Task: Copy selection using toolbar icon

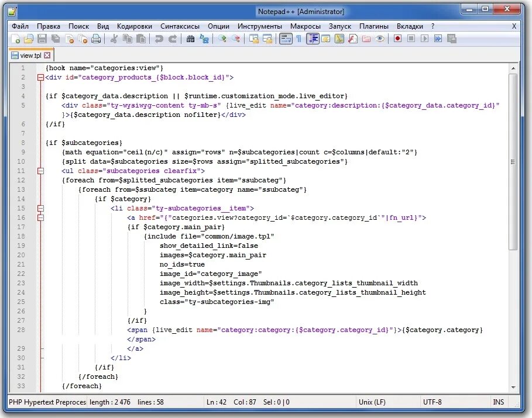Action: pyautogui.click(x=128, y=39)
